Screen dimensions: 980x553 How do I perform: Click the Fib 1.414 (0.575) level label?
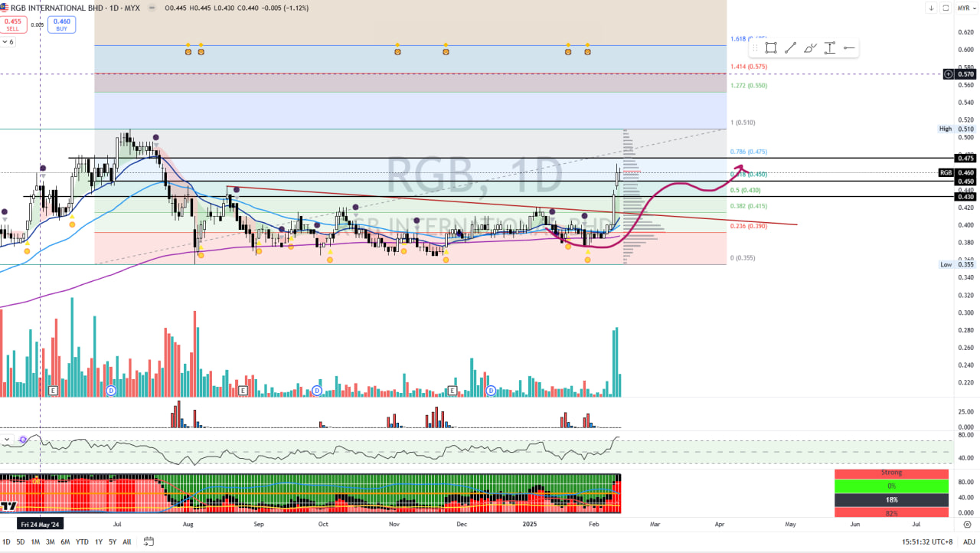coord(749,67)
